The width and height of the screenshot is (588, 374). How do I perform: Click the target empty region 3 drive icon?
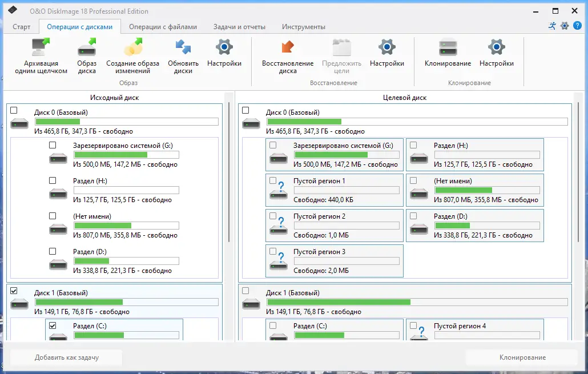tap(279, 262)
